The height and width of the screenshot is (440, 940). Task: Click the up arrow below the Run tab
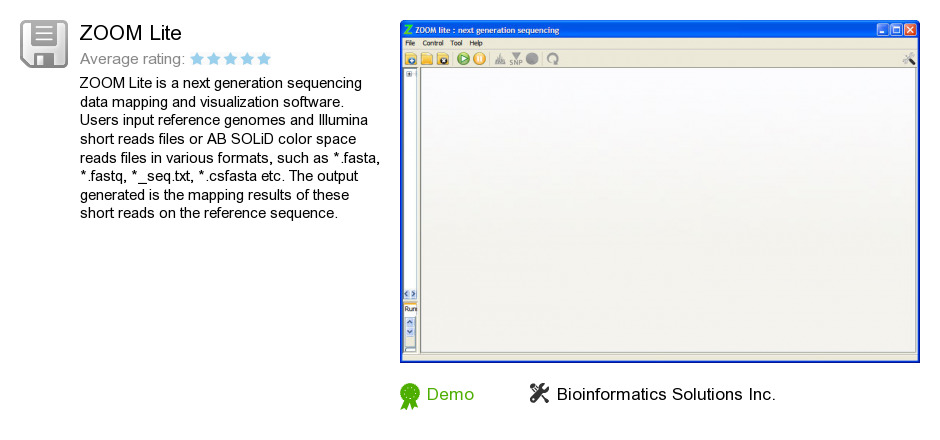410,322
